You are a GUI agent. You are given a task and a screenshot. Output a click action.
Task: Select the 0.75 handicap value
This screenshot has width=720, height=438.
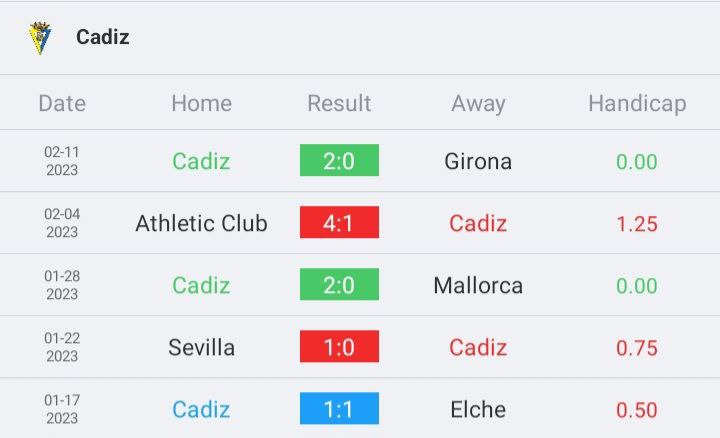coord(637,348)
